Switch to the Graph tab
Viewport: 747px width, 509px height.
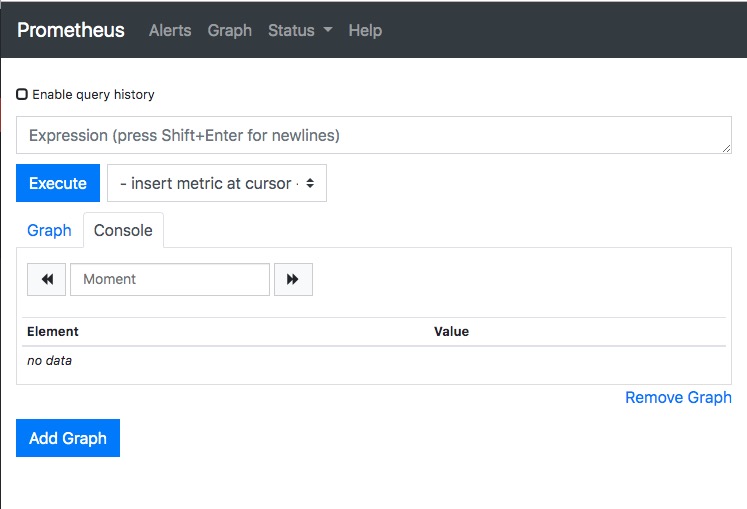pos(49,231)
